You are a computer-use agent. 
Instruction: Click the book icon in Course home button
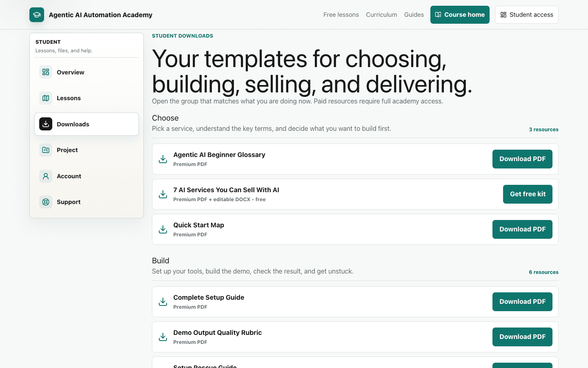438,15
